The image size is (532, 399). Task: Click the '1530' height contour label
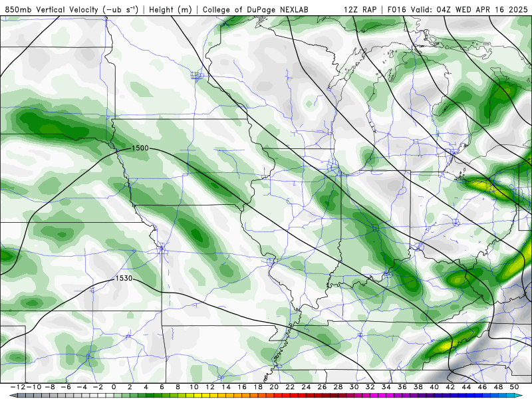pyautogui.click(x=124, y=278)
